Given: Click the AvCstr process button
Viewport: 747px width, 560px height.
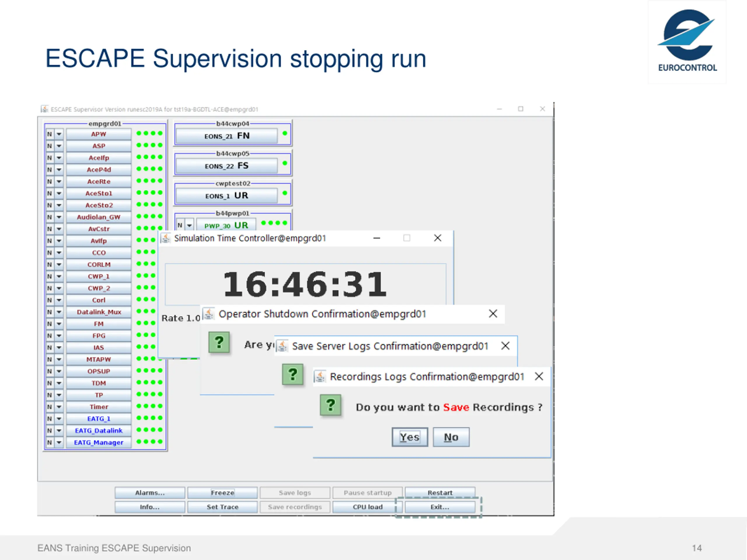Looking at the screenshot, I should point(99,229).
